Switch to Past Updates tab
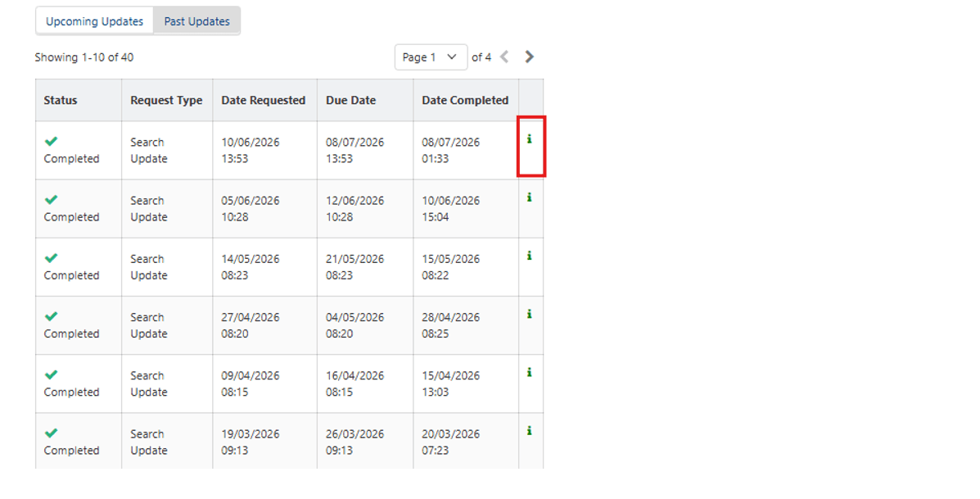Screen dimensions: 980x499 [x=196, y=21]
